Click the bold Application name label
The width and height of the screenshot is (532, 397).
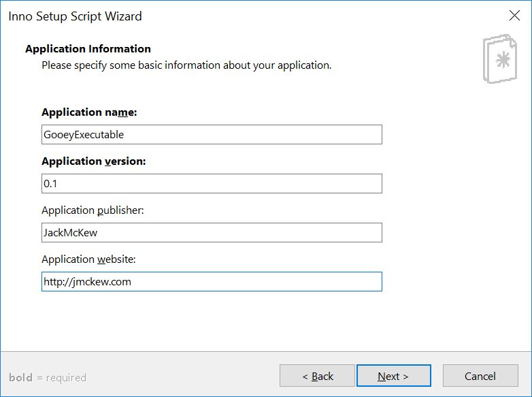(89, 112)
